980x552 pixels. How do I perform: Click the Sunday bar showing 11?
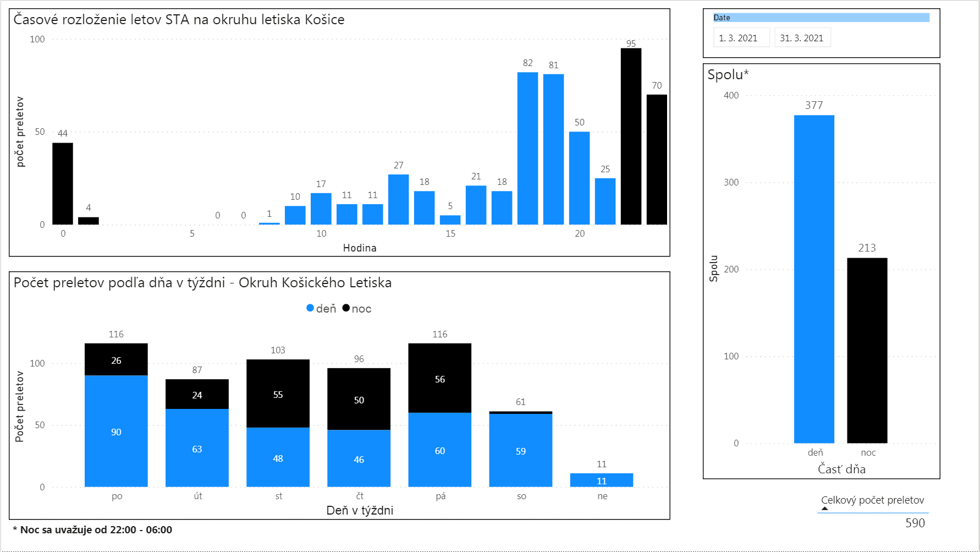pos(601,480)
